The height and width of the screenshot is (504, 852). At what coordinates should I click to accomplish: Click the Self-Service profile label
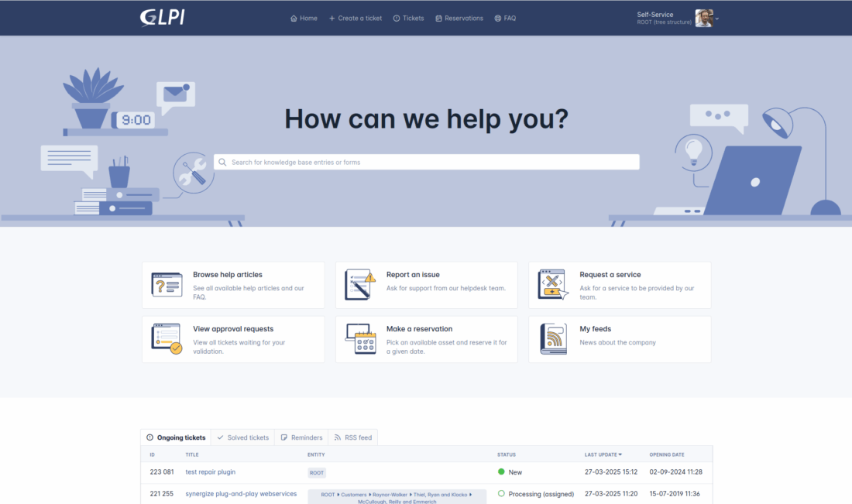tap(654, 15)
